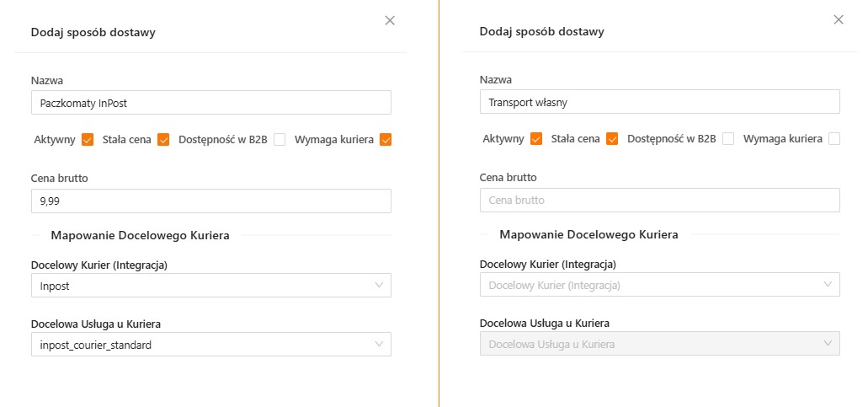The image size is (868, 407).
Task: Close the Paczkomaty InPost delivery dialog
Action: coord(390,20)
